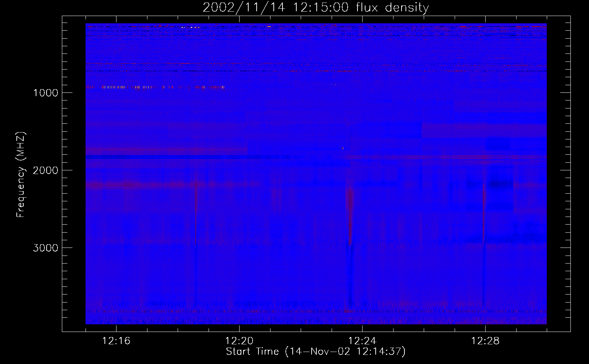Click the 3000 frequency tick label
This screenshot has width=589, height=364.
pyautogui.click(x=46, y=248)
